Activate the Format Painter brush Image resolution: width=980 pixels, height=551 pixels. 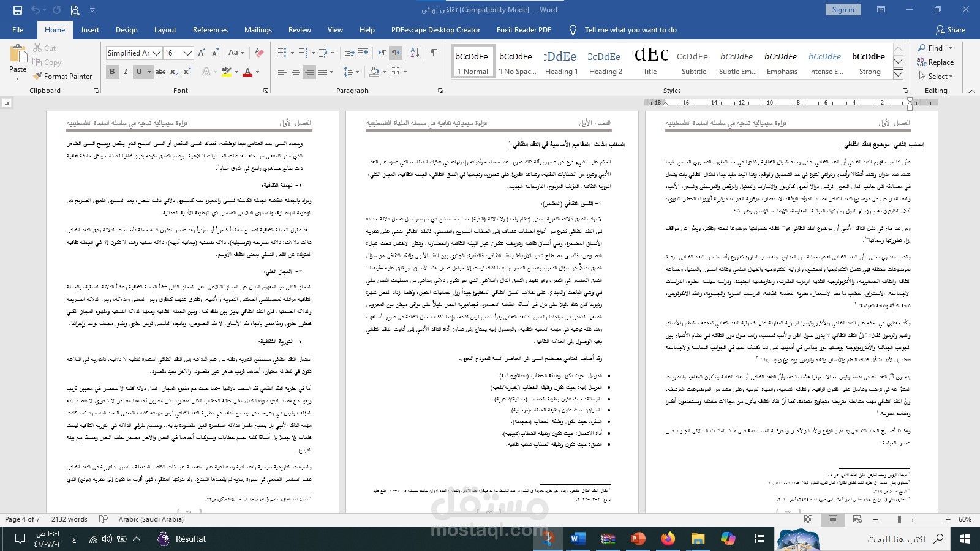(x=62, y=77)
